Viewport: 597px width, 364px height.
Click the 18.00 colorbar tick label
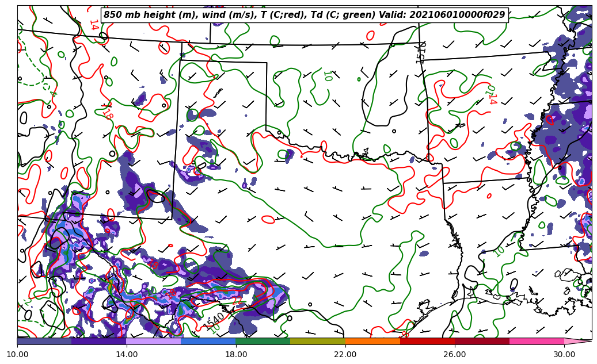tap(236, 354)
